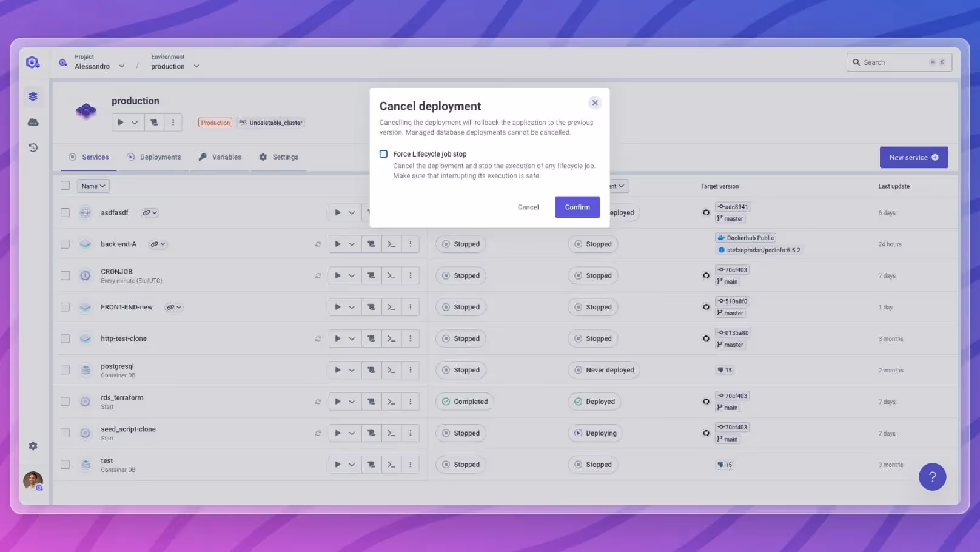Open more options for FRONT-END-new

(x=411, y=307)
